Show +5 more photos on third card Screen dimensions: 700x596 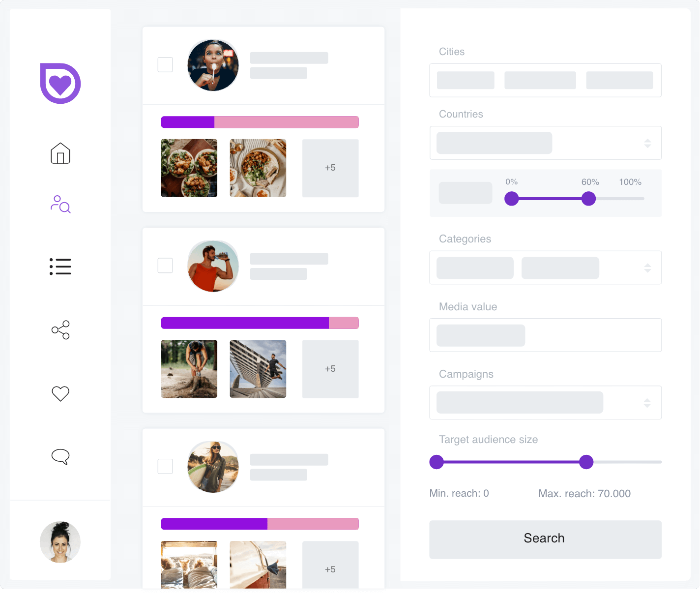click(330, 565)
